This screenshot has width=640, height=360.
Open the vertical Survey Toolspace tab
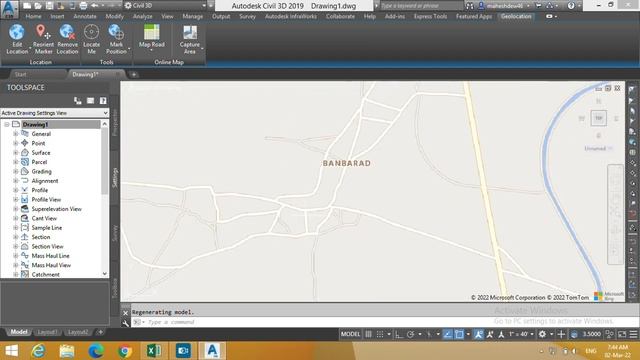(x=115, y=233)
